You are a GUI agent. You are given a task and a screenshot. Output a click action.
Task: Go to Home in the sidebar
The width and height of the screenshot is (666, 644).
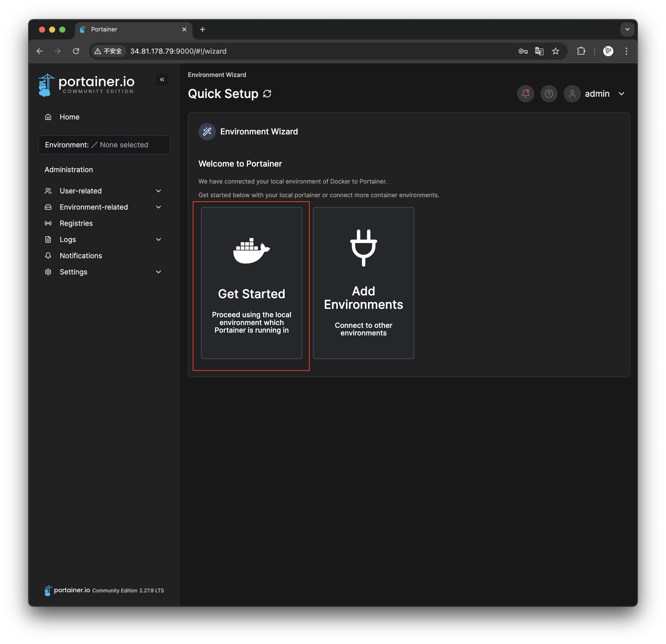(x=69, y=117)
